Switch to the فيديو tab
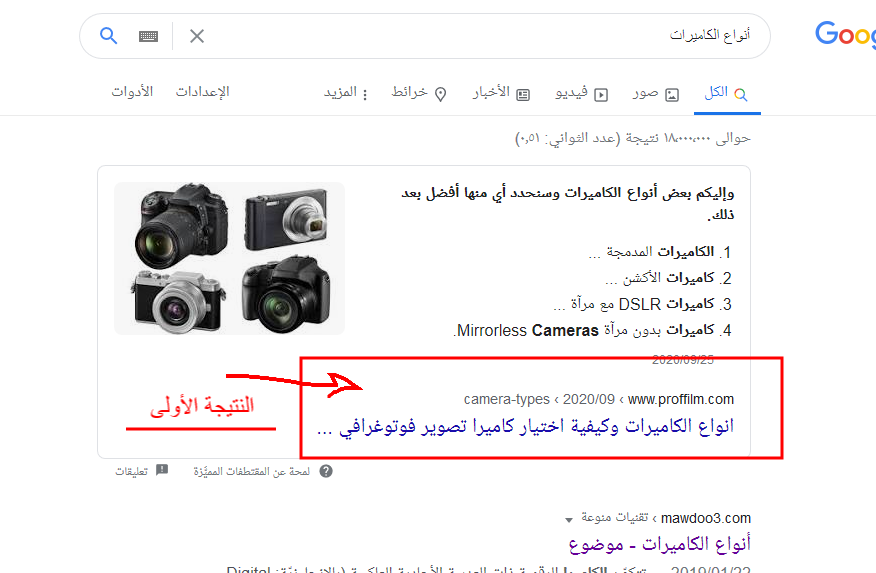 tap(582, 93)
